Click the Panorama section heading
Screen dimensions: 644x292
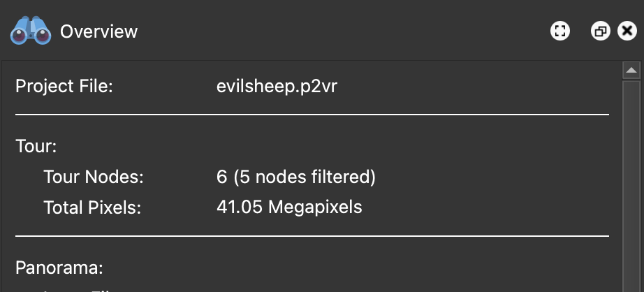click(x=59, y=268)
